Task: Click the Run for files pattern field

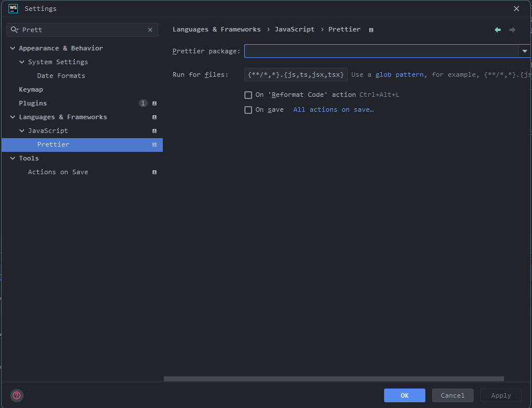Action: coord(296,74)
